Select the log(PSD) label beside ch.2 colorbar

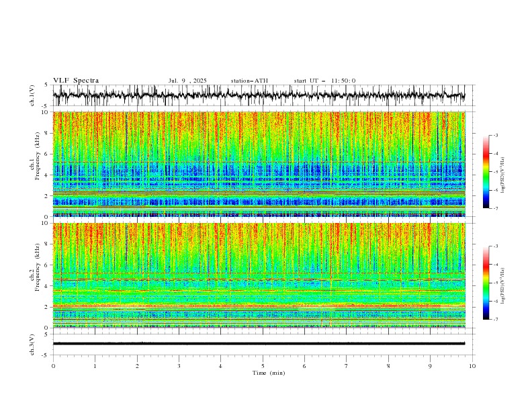(502, 286)
